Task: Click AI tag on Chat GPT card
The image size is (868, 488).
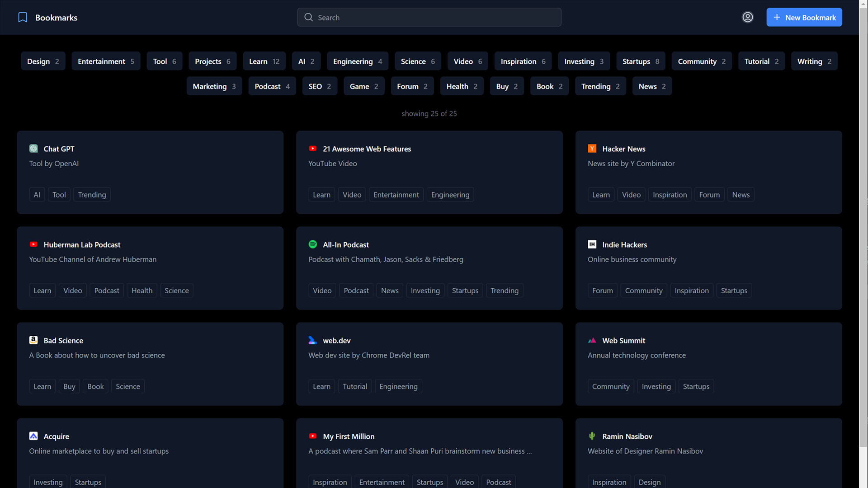Action: pyautogui.click(x=37, y=195)
